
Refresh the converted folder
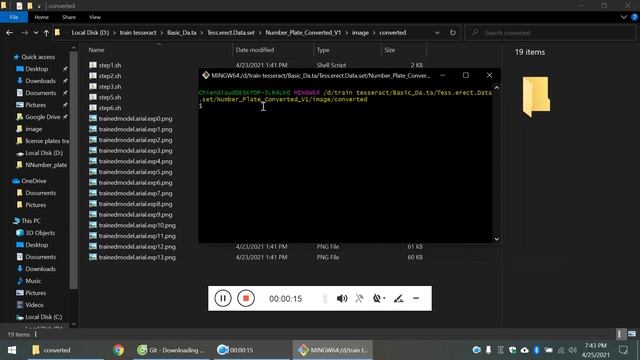pos(453,33)
